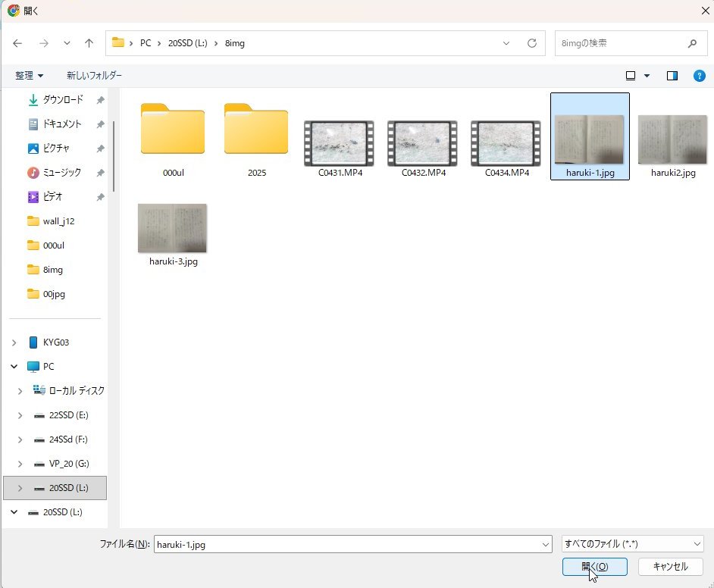
Task: Open Downloads in quick access sidebar
Action: tap(62, 100)
